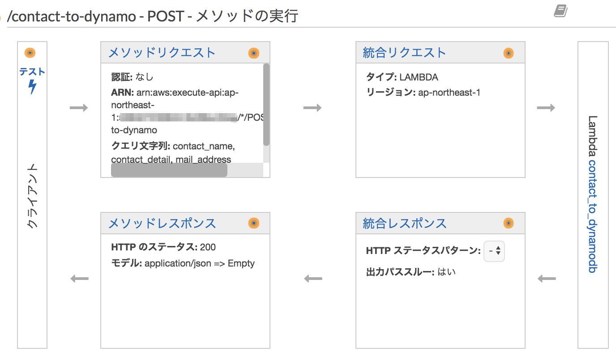Click the arrow between メソッドリクエスト and 統合リクエスト
Screen dimensions: 616x364
(312, 108)
